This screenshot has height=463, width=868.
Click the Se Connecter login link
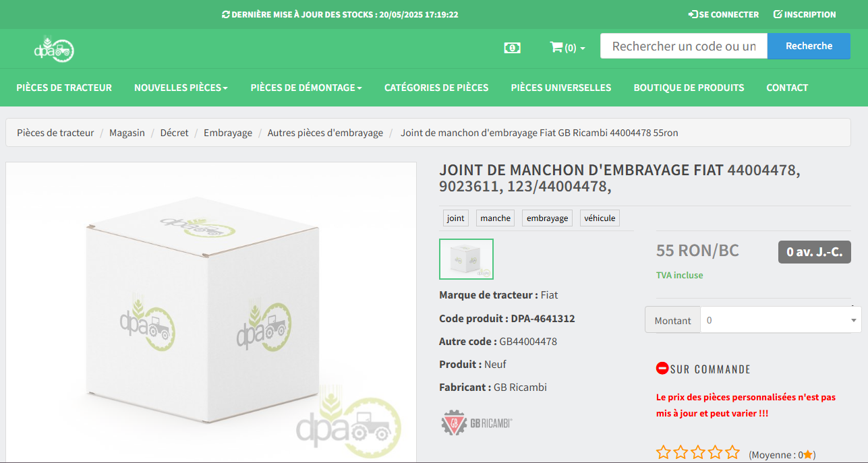(724, 14)
